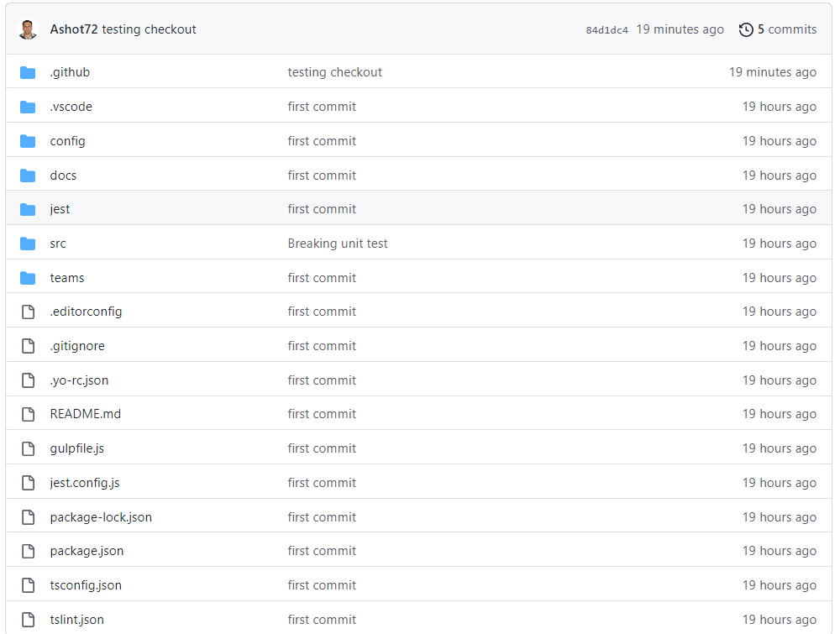Open the README.md file
The width and height of the screenshot is (840, 634).
point(85,414)
